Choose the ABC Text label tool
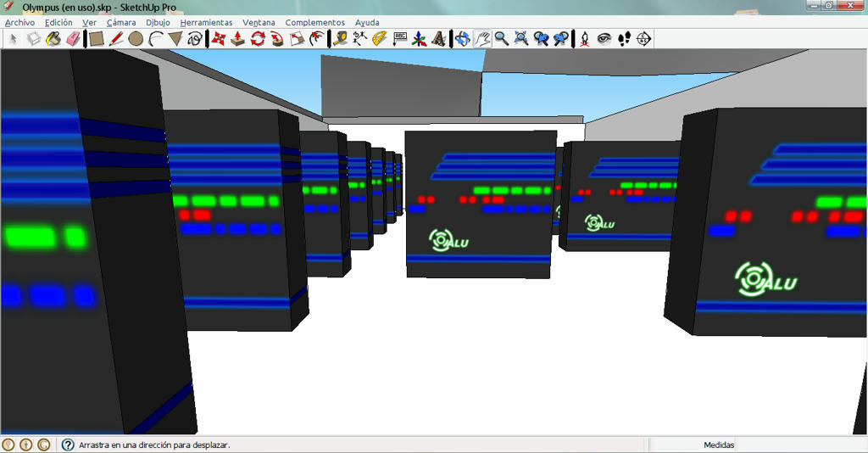The height and width of the screenshot is (453, 868). coord(400,39)
